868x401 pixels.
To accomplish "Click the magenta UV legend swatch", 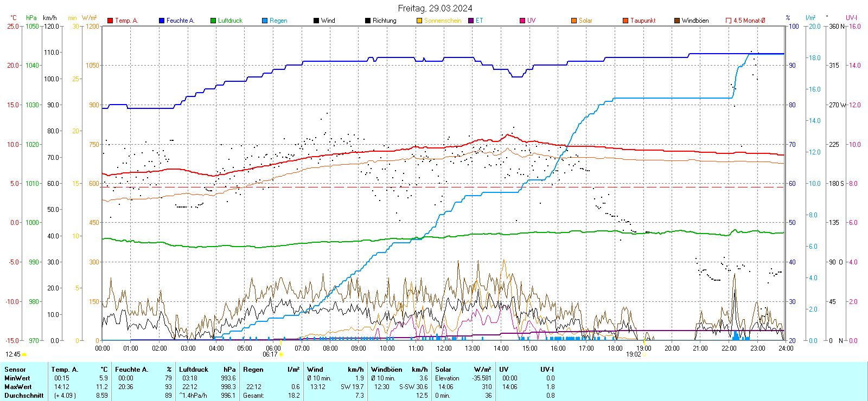I will pyautogui.click(x=522, y=21).
